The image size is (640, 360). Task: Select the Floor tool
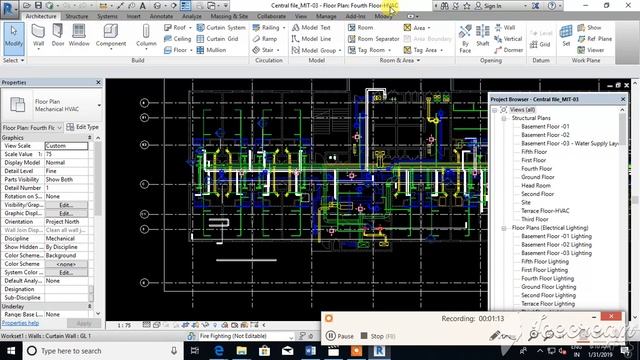coord(178,50)
